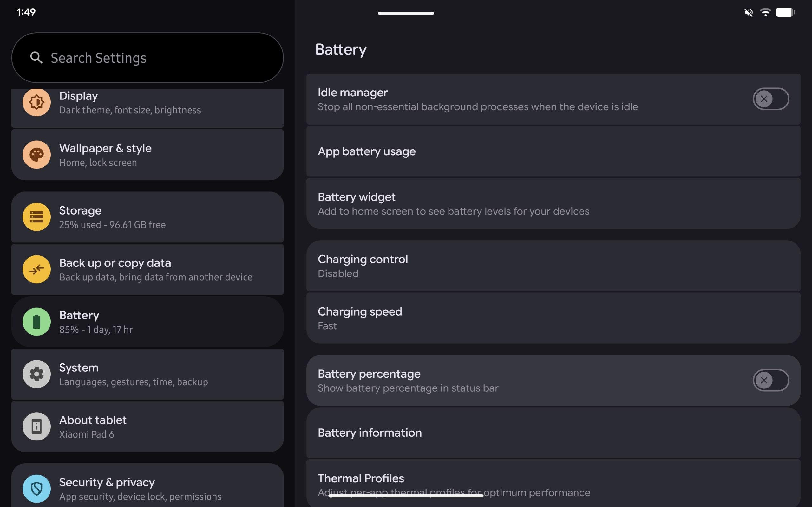Click the Display brightness icon
812x507 pixels.
(36, 102)
